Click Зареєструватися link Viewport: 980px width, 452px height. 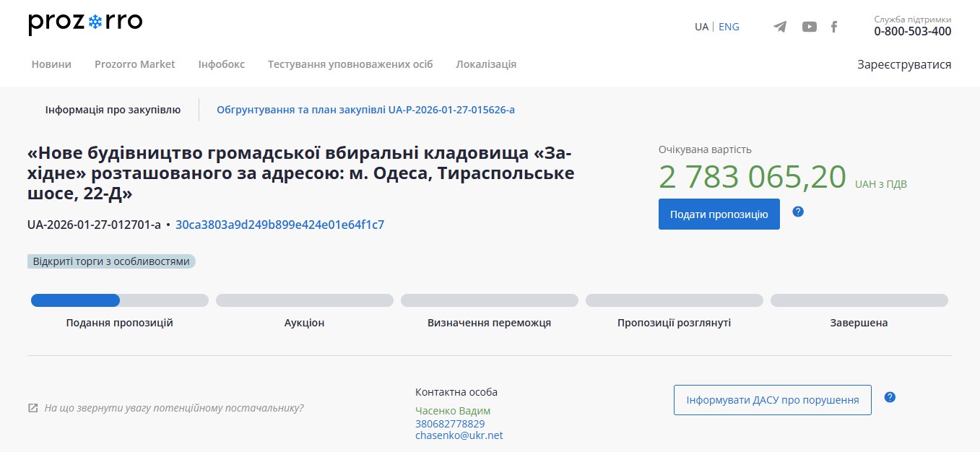(904, 64)
